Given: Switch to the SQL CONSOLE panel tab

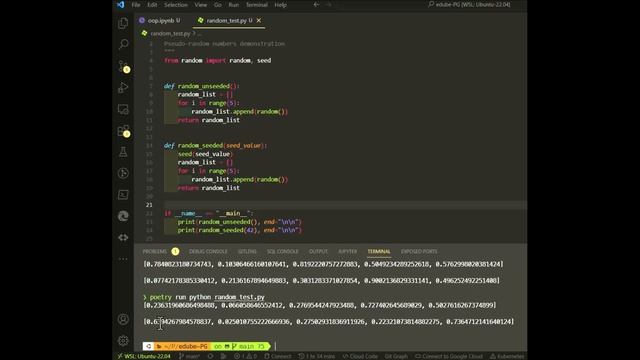Looking at the screenshot, I should tap(282, 251).
